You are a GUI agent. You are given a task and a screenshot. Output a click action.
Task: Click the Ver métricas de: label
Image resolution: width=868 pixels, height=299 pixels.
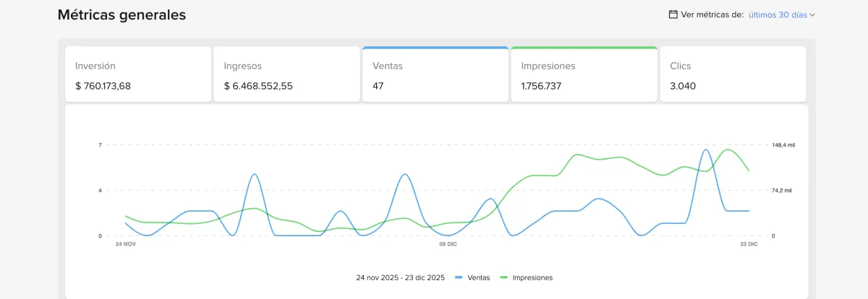tap(712, 14)
